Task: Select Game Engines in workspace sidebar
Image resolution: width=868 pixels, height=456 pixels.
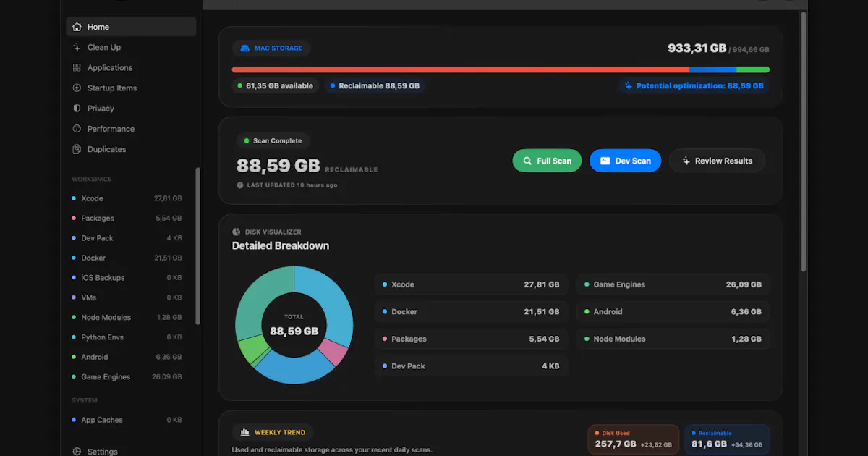Action: (127, 376)
